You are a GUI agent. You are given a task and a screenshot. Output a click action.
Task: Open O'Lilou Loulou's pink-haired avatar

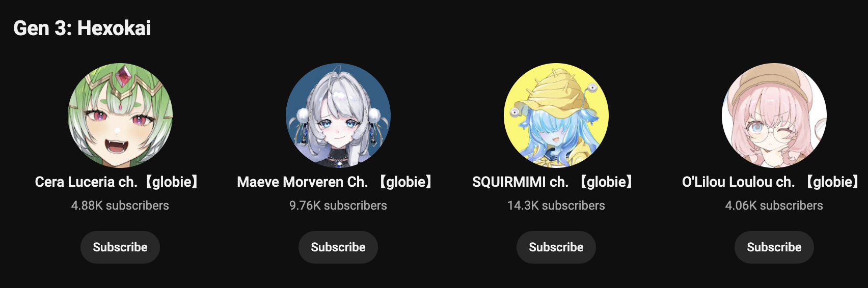[774, 116]
